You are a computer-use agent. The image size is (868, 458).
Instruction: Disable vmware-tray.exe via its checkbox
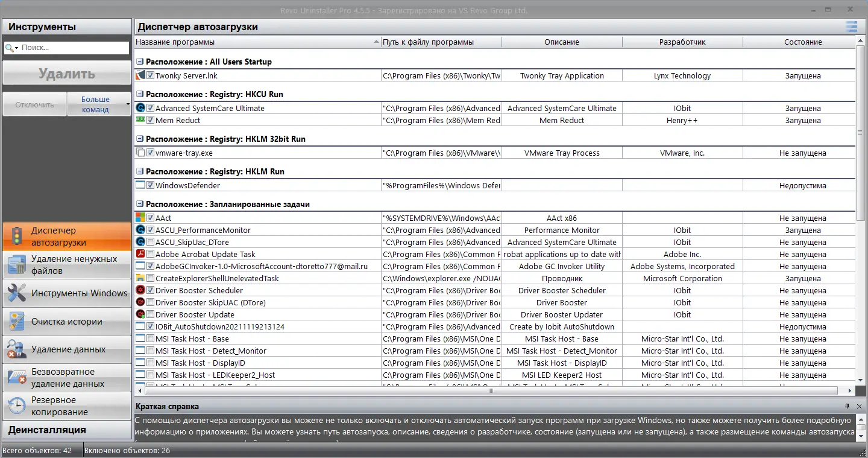[x=151, y=153]
